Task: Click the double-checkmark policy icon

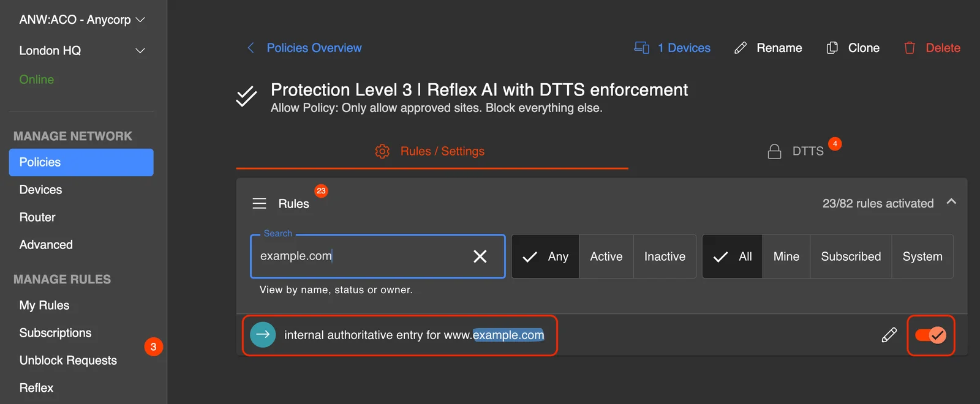Action: click(246, 96)
